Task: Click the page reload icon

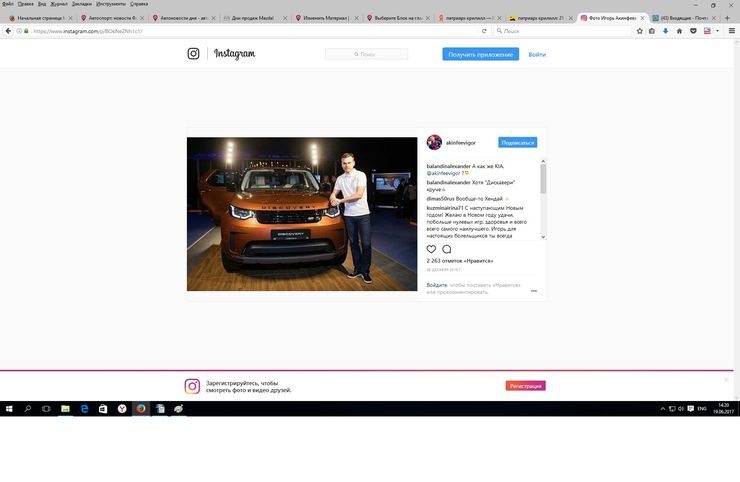Action: 484,31
